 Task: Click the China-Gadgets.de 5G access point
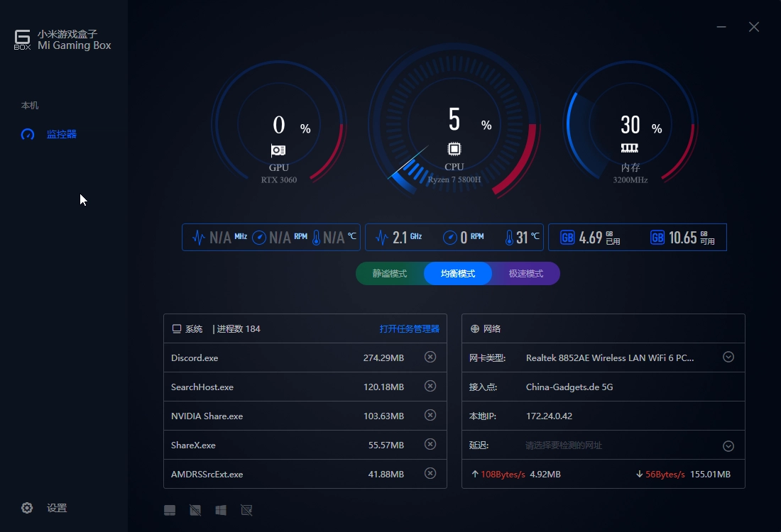569,387
